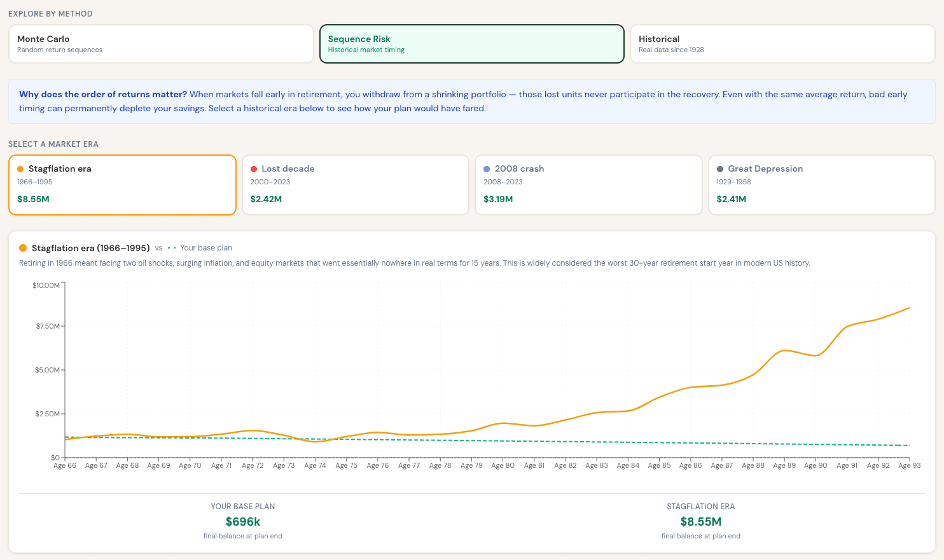
Task: Click the Age 66 axis label
Action: (x=65, y=466)
